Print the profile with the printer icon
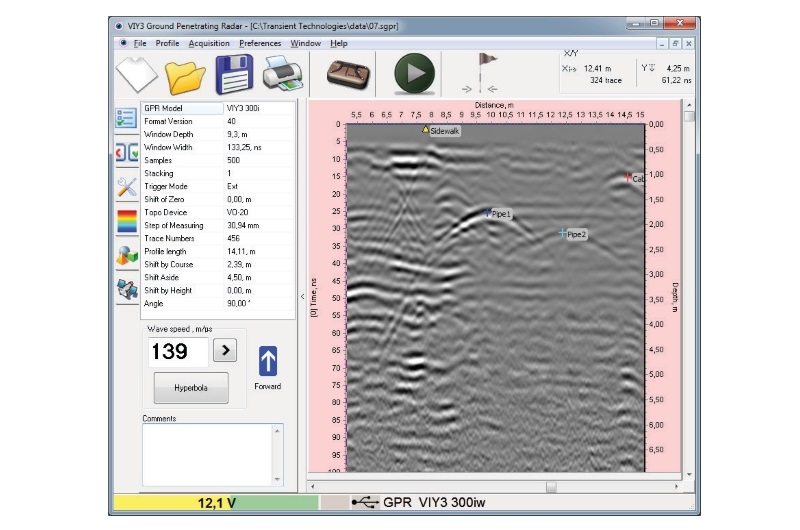Screen dimensions: 800x530 282,74
